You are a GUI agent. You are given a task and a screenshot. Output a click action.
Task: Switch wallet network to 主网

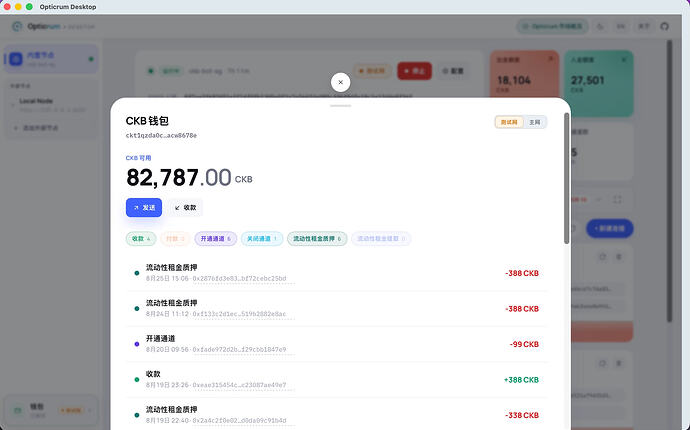coord(534,122)
